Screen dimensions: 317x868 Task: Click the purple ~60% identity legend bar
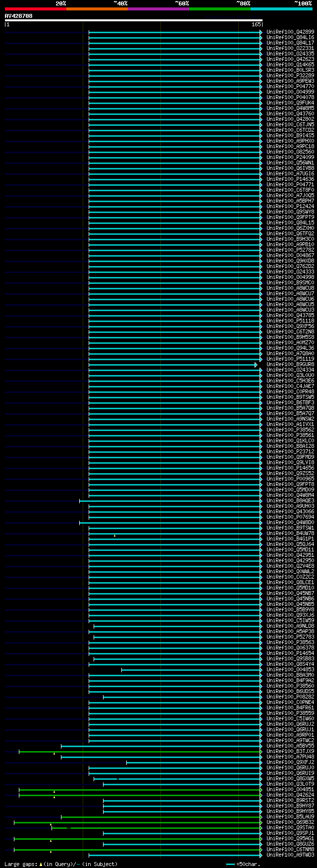[x=158, y=9]
